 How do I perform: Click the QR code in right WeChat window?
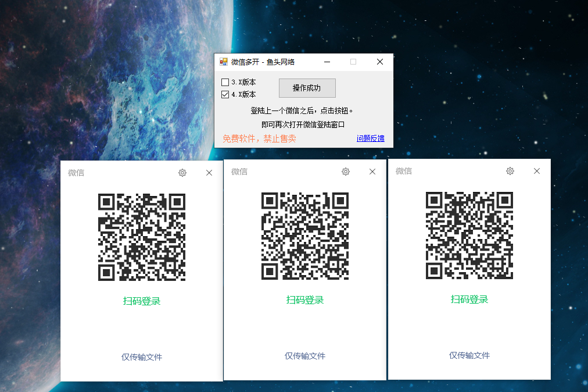pyautogui.click(x=469, y=236)
